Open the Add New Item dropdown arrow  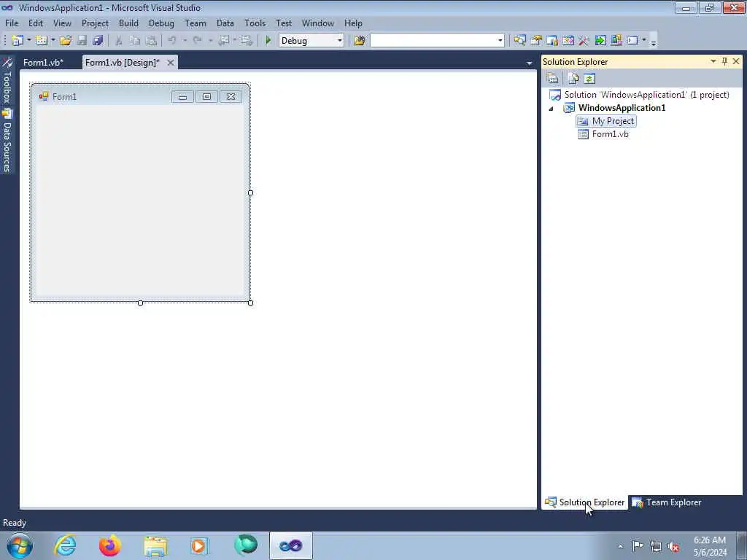pos(53,41)
